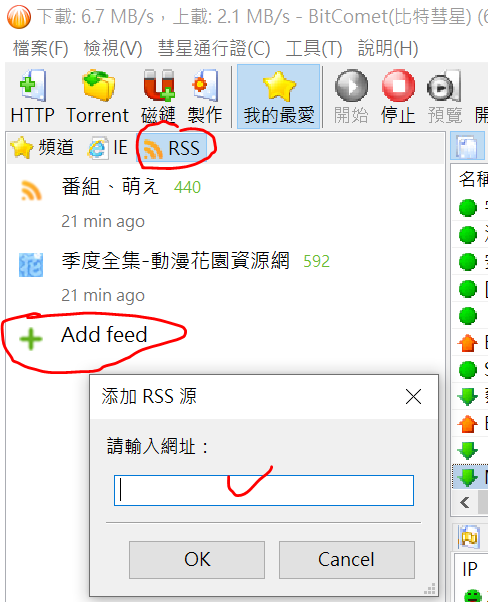Click Add feed with plus icon
488x602 pixels.
click(84, 336)
